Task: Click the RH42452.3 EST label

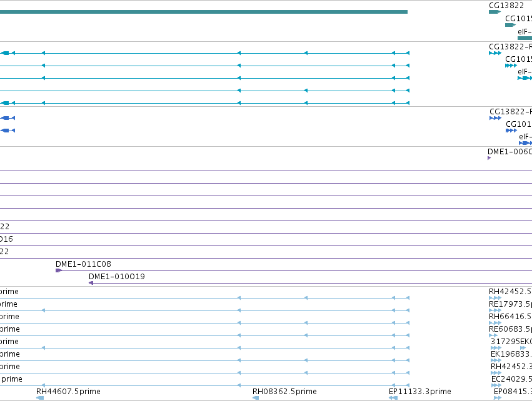Action: 511,367
